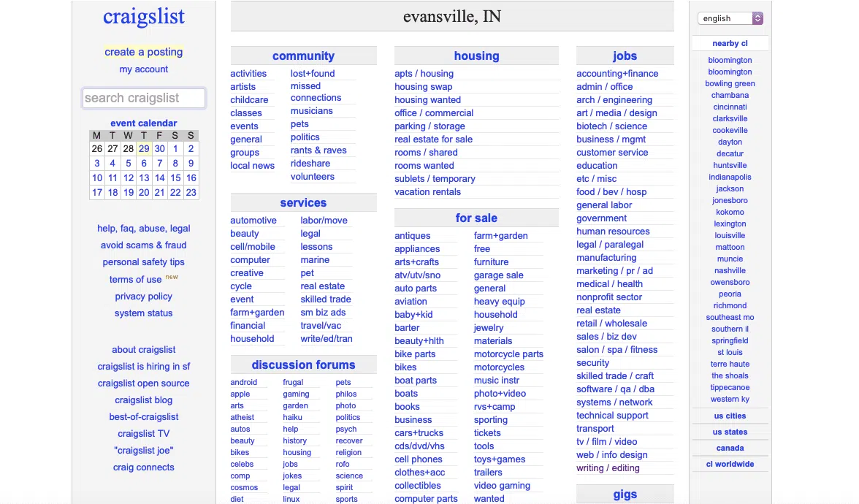
Task: Click create a posting link
Action: coord(143,52)
